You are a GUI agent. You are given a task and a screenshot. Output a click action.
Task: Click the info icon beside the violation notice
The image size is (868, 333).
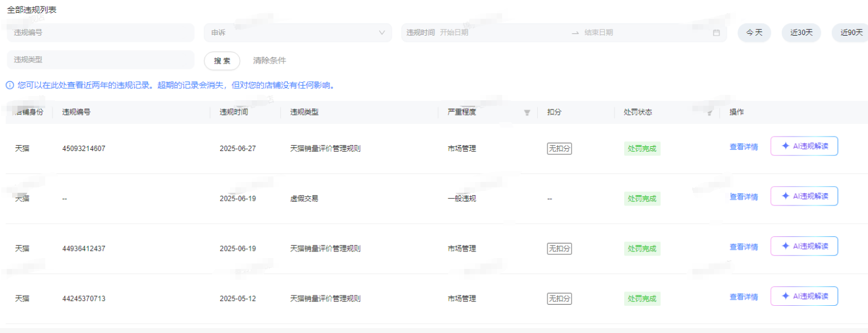tap(10, 85)
